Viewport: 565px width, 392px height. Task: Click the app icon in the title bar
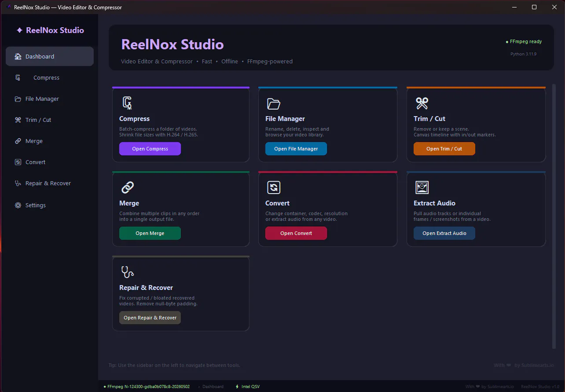[x=9, y=7]
